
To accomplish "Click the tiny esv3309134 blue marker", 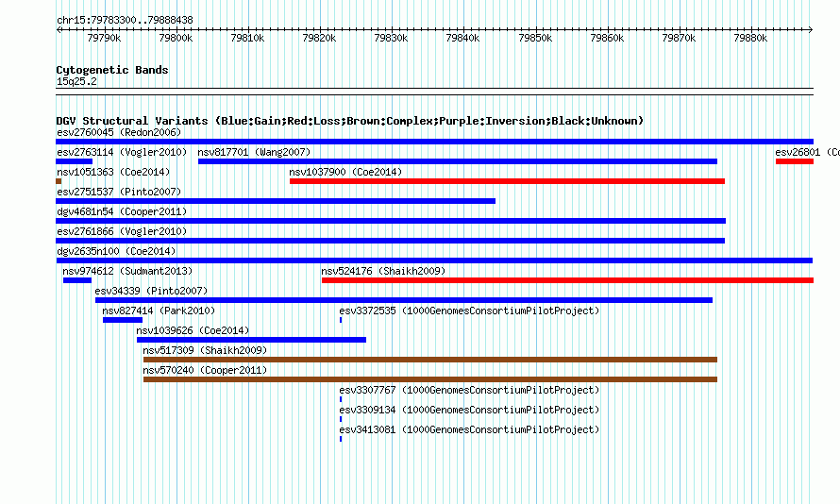I will [x=341, y=419].
